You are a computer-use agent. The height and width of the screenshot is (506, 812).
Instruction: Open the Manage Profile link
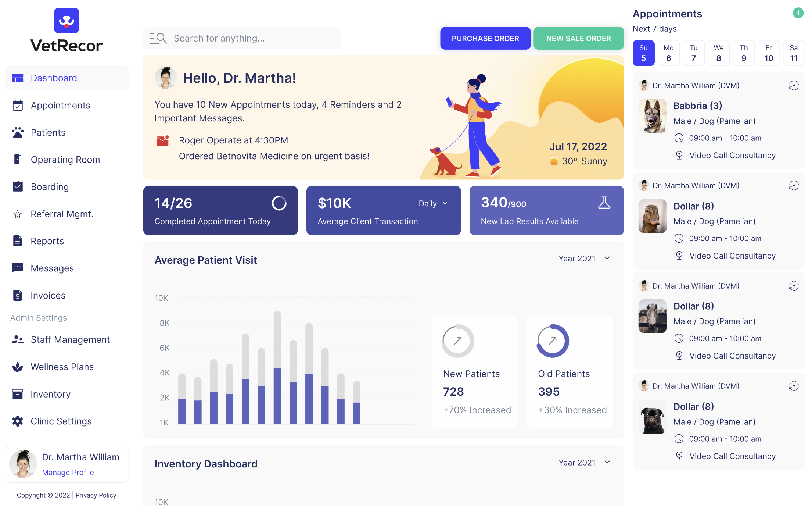point(68,472)
